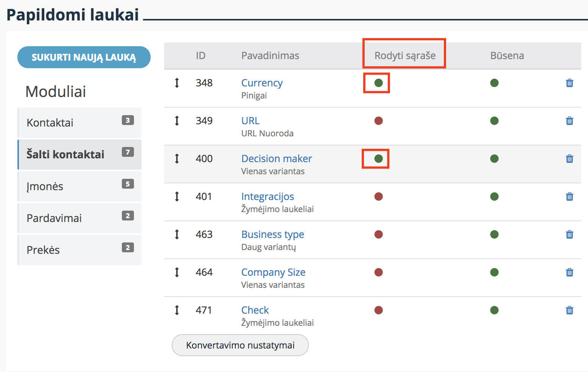
Task: Toggle Būsena status of Company Size
Action: [494, 272]
